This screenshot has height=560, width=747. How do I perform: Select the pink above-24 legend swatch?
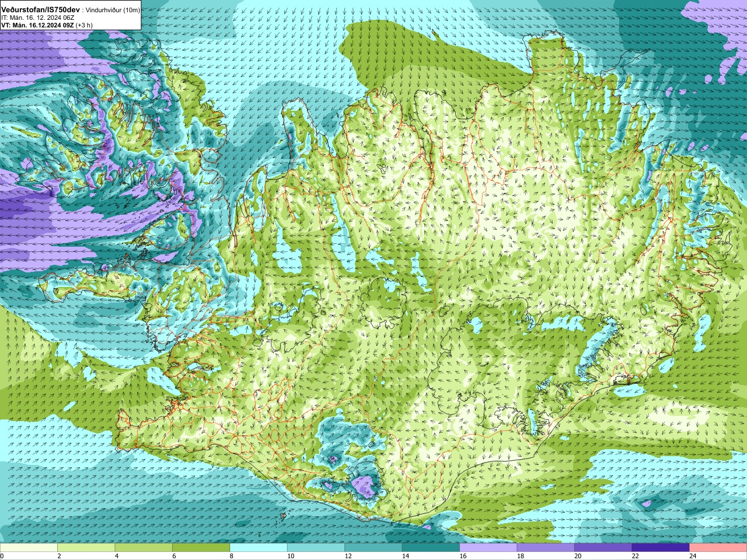click(718, 548)
